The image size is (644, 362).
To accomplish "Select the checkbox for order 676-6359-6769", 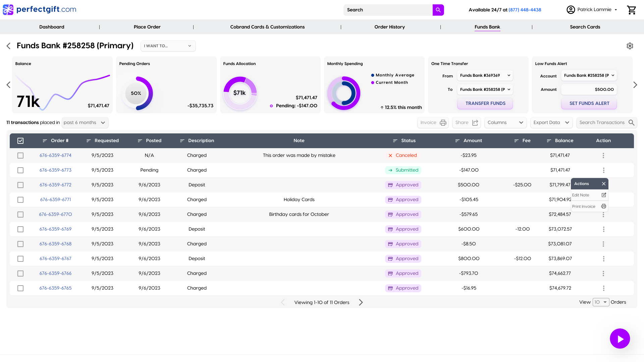I will (20, 229).
